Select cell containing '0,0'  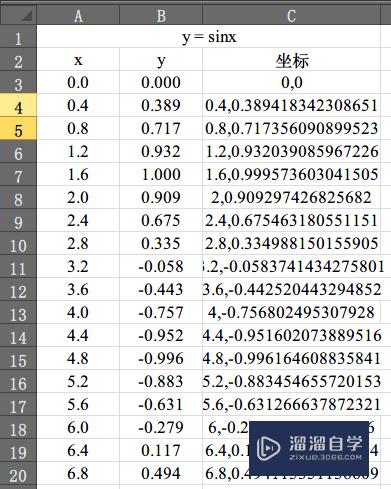click(x=291, y=82)
